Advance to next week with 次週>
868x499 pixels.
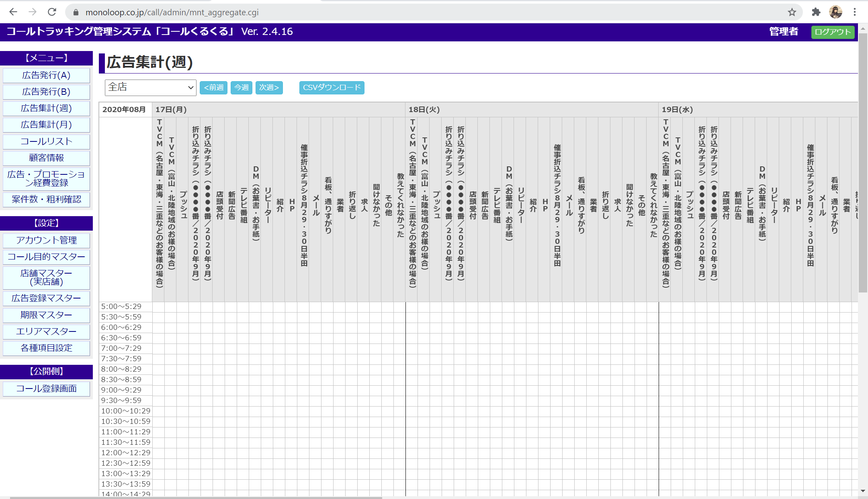tap(269, 87)
